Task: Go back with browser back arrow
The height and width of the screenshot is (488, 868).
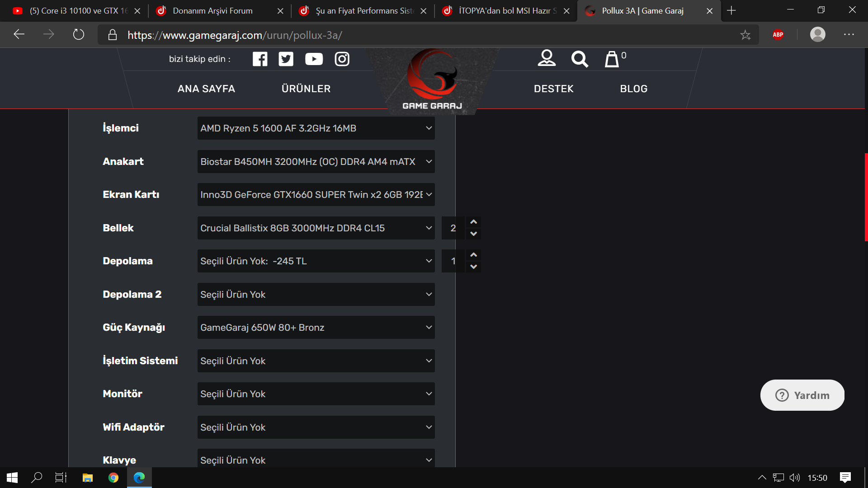Action: 19,34
